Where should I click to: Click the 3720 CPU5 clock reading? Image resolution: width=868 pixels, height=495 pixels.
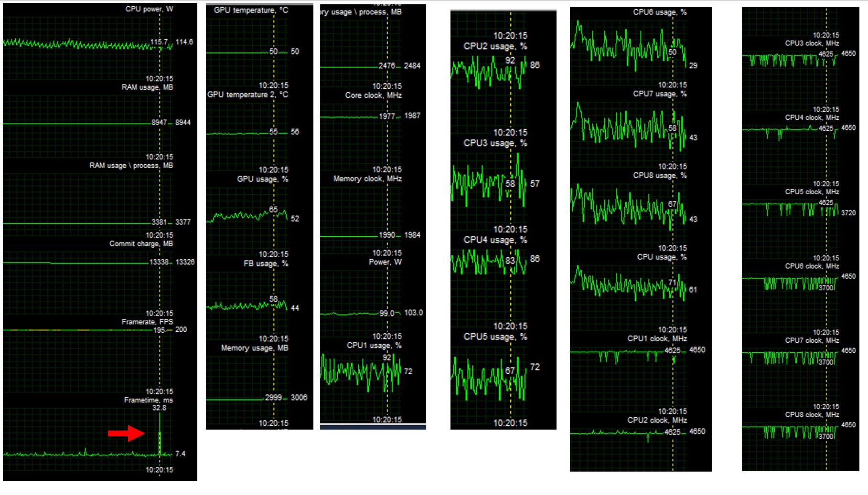click(x=848, y=213)
